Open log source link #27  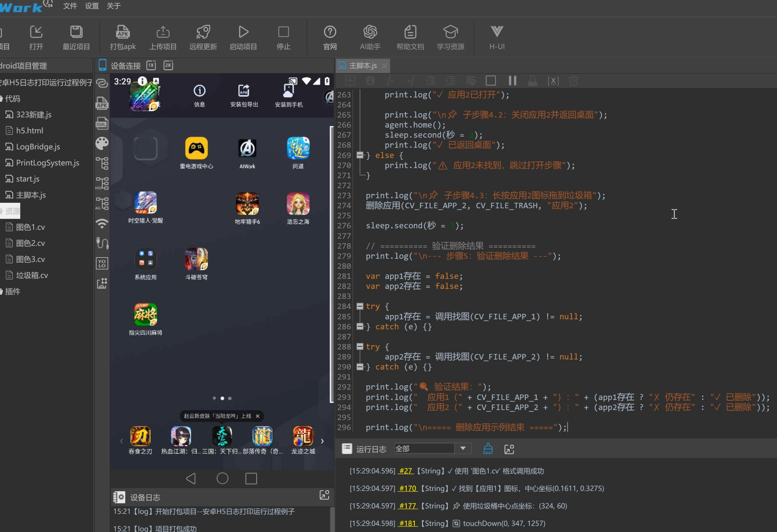pyautogui.click(x=406, y=471)
